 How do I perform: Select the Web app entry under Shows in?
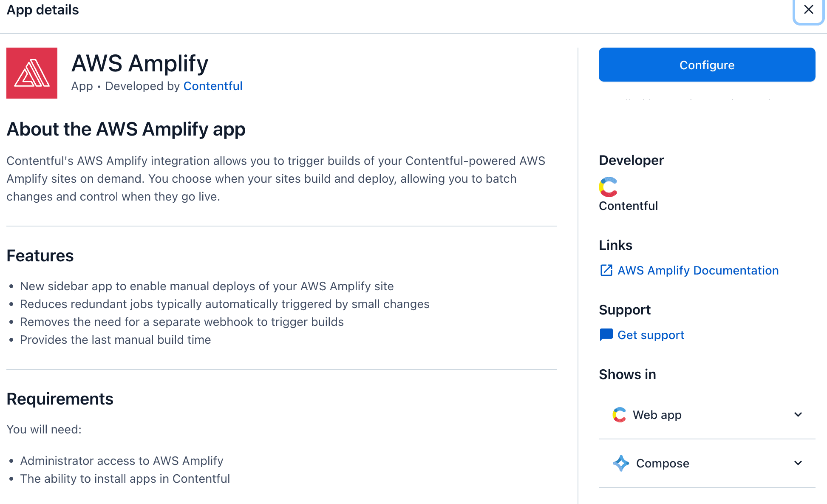pyautogui.click(x=657, y=414)
